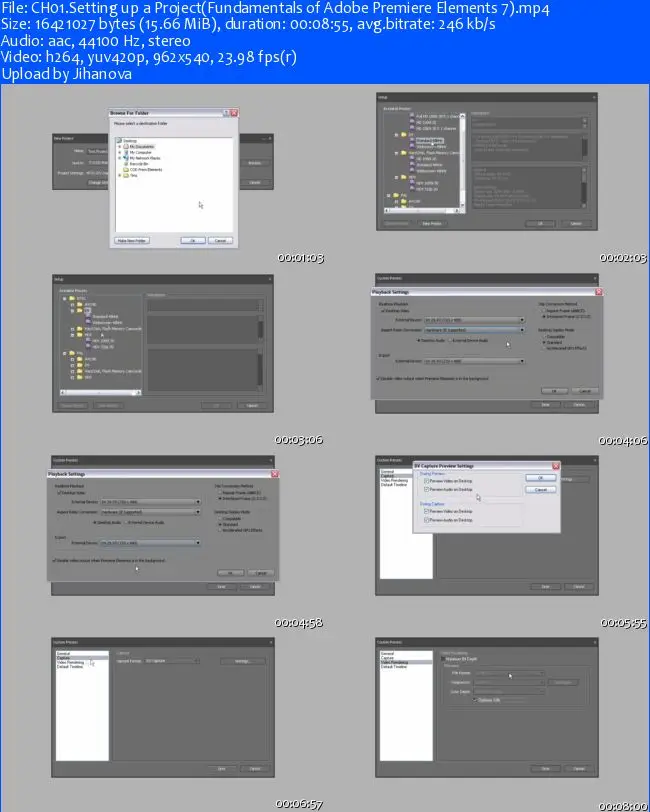Screen dimensions: 650x812
Task: Click Make New Folder in Browse For Folder
Action: [x=132, y=241]
